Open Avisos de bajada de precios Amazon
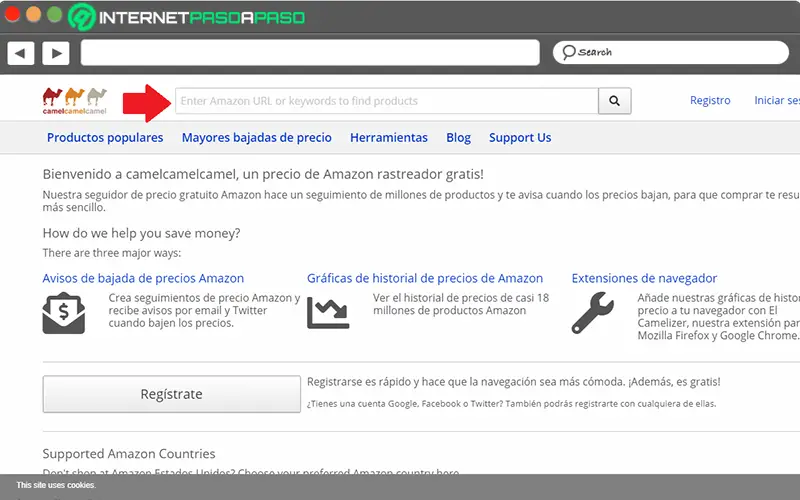 (x=143, y=278)
